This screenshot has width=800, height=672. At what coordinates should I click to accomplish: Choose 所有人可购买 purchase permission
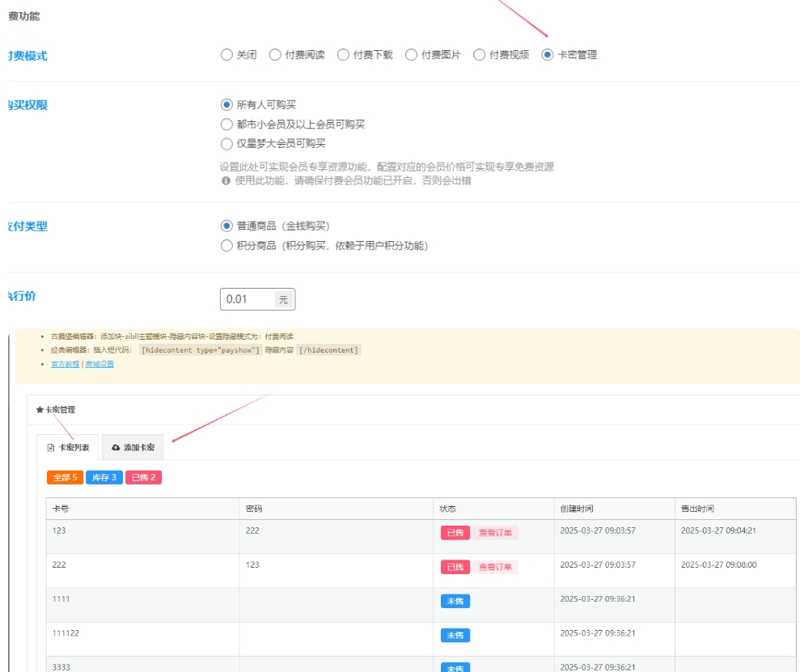[x=226, y=104]
